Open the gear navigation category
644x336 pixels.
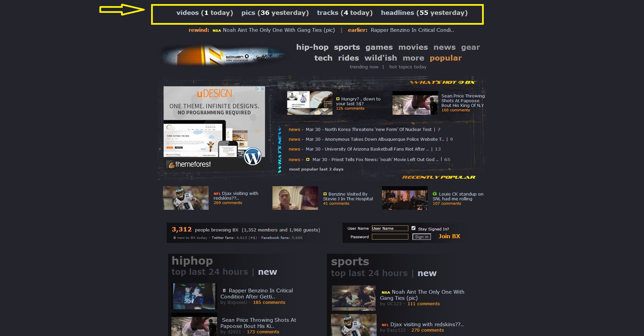471,47
